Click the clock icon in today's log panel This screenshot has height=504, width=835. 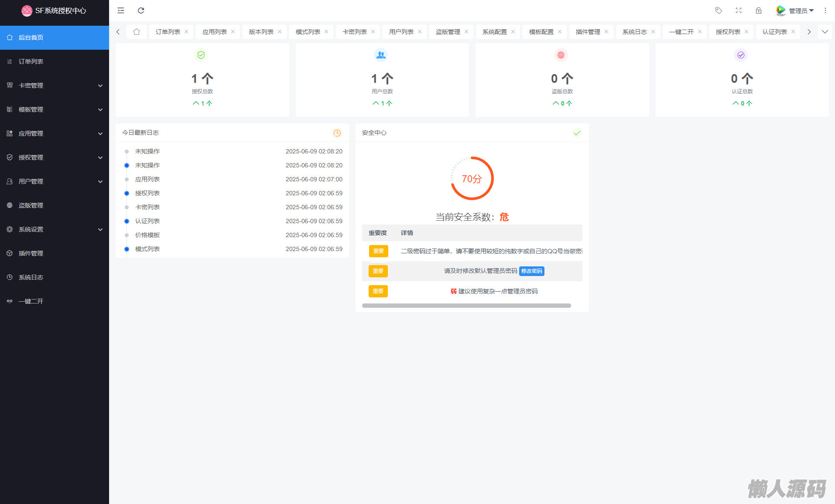point(337,133)
